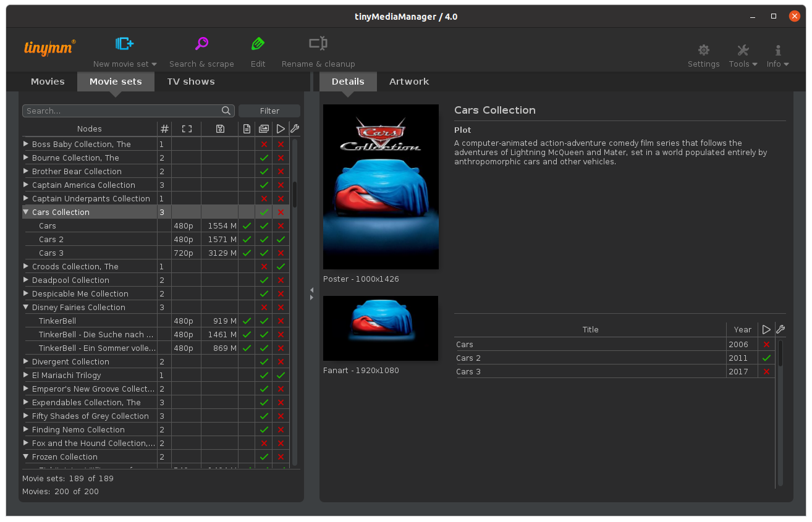Click the wrench column icon in the Nodes table header
812x522 pixels.
[295, 128]
